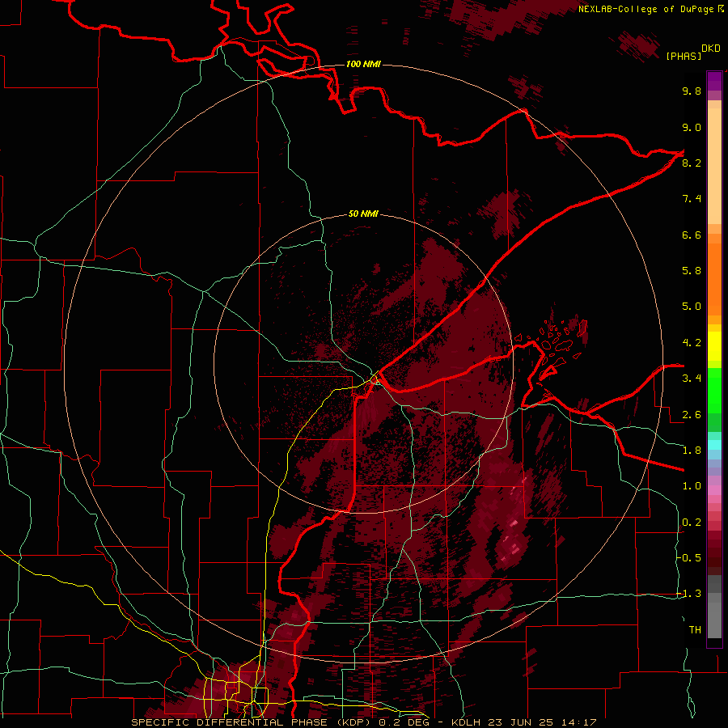Click the 1.0 scale value
728x728 pixels.
(x=692, y=486)
